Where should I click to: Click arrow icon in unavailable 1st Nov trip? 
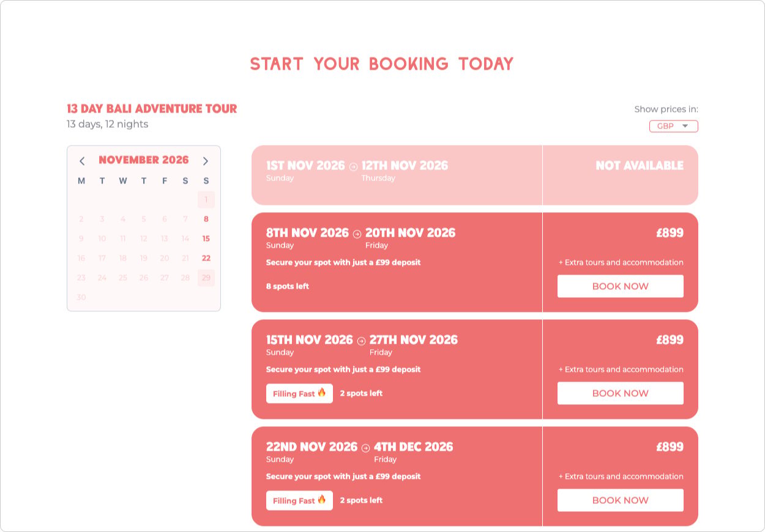pyautogui.click(x=353, y=166)
